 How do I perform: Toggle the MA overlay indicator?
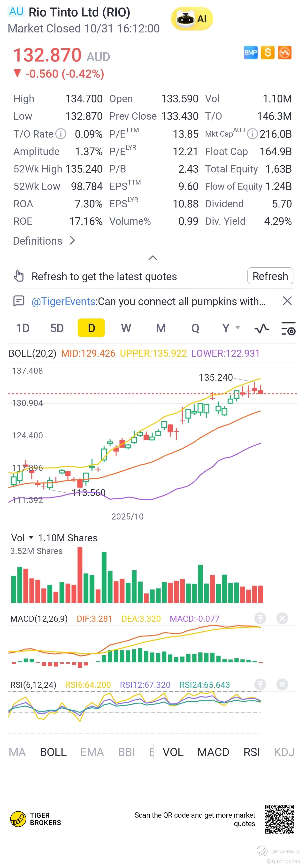17,752
